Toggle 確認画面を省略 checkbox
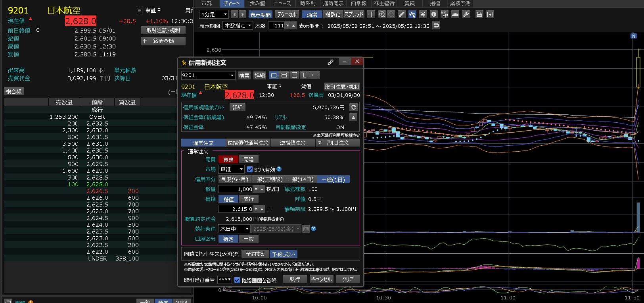Viewport: 644px width, 303px height. coord(237,280)
